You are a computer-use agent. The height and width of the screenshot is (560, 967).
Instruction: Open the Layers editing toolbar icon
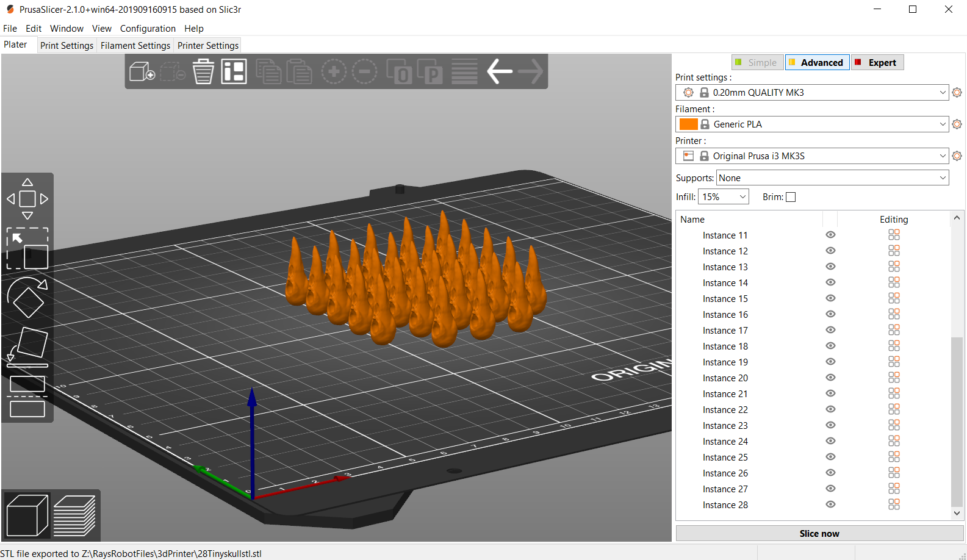[x=464, y=72]
